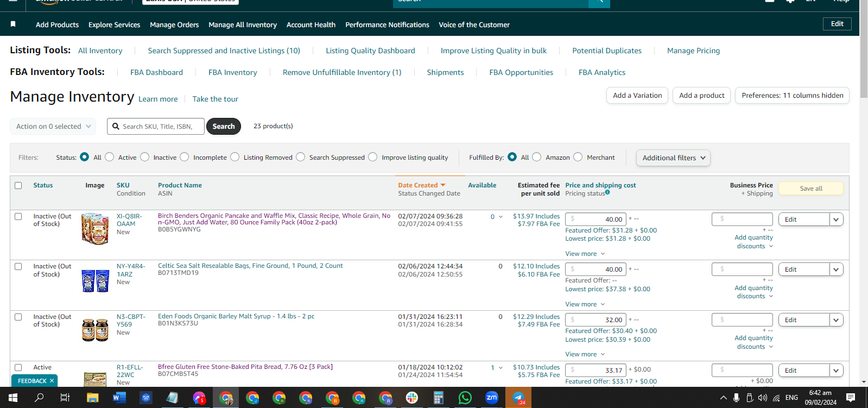This screenshot has height=408, width=868.
Task: Select the Celtic Sea Salt row checkbox
Action: (18, 267)
